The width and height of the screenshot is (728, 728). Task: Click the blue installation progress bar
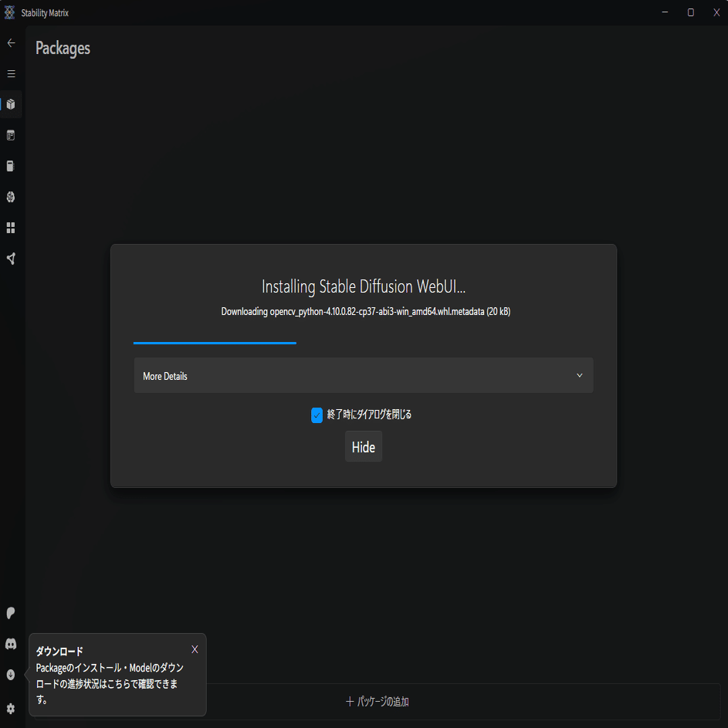pos(215,343)
